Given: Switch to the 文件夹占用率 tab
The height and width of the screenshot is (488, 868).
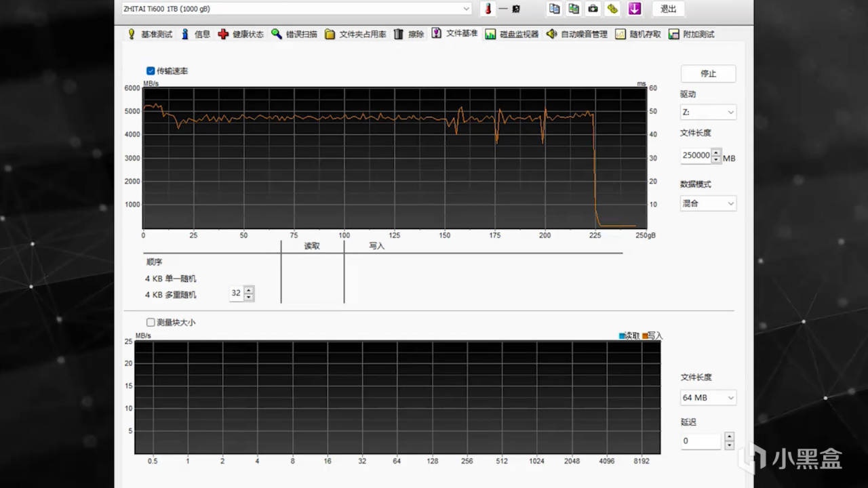Looking at the screenshot, I should click(x=355, y=34).
